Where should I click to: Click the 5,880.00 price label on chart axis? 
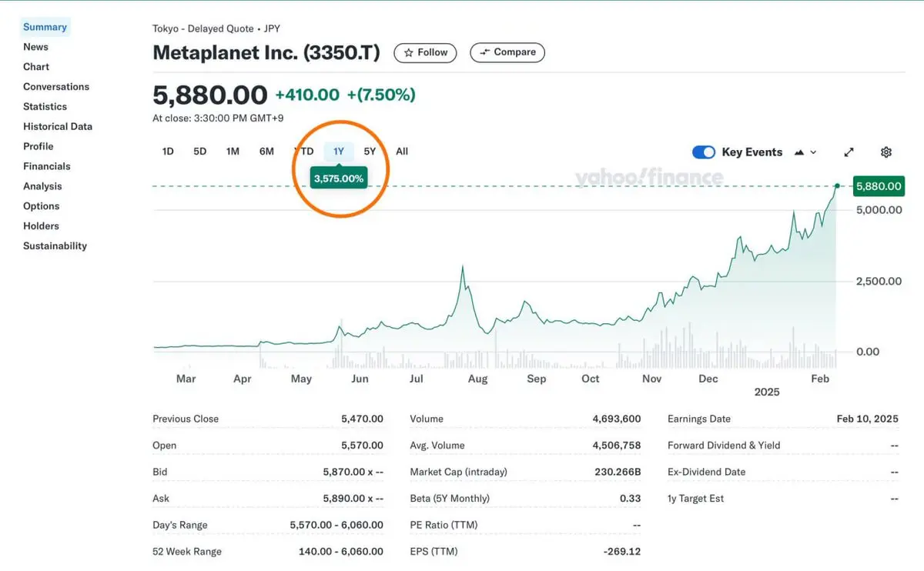point(879,186)
